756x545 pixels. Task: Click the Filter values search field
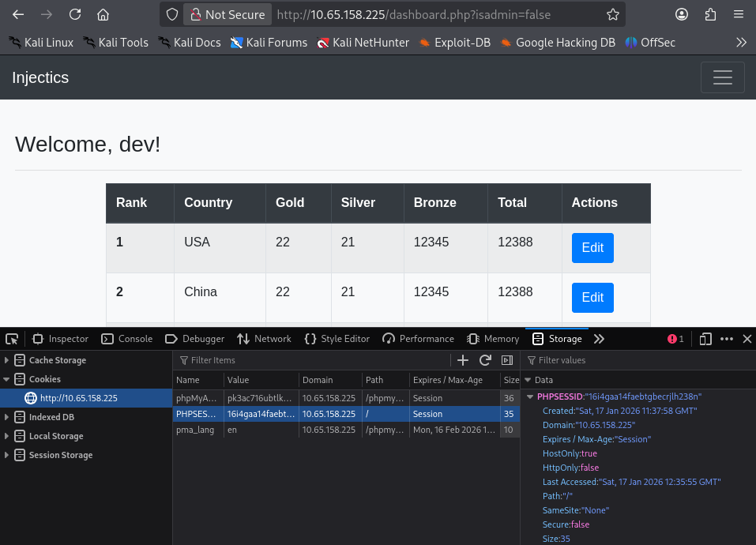click(638, 360)
